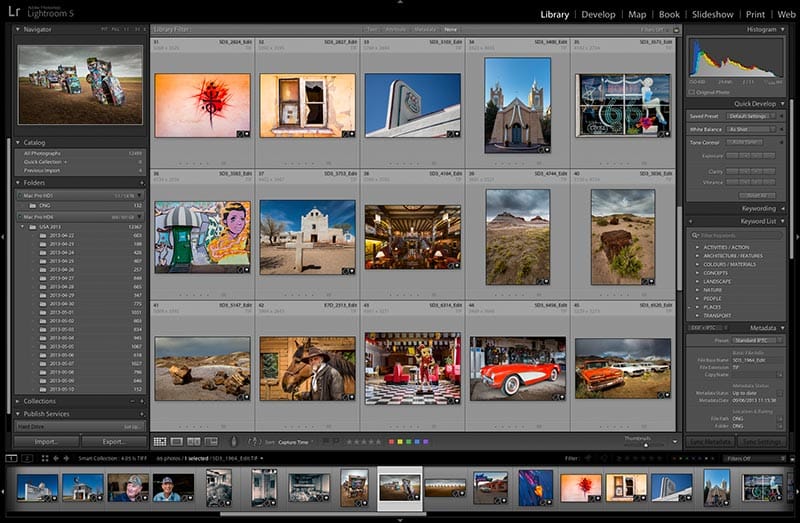Add a new folder with plus icon

point(141,183)
